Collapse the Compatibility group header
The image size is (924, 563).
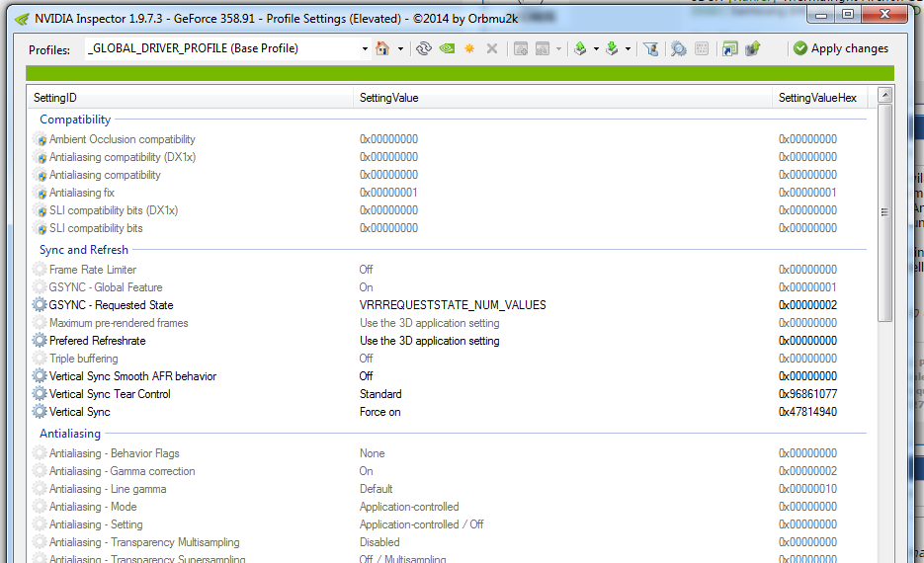point(75,119)
